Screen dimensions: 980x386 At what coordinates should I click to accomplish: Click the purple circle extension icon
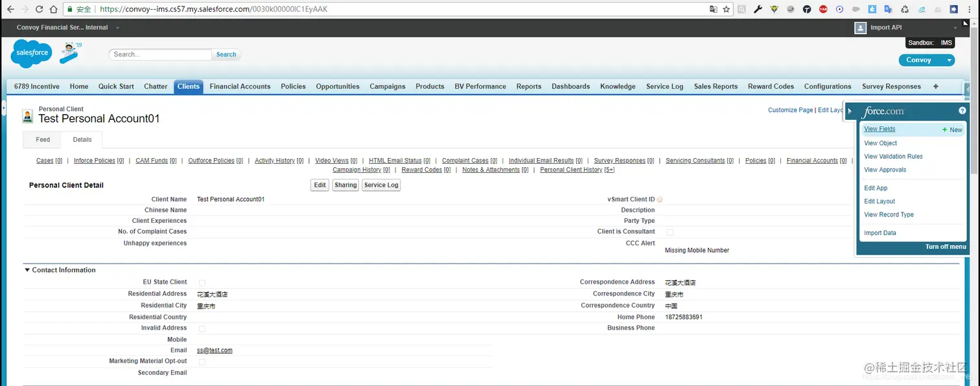click(839, 9)
